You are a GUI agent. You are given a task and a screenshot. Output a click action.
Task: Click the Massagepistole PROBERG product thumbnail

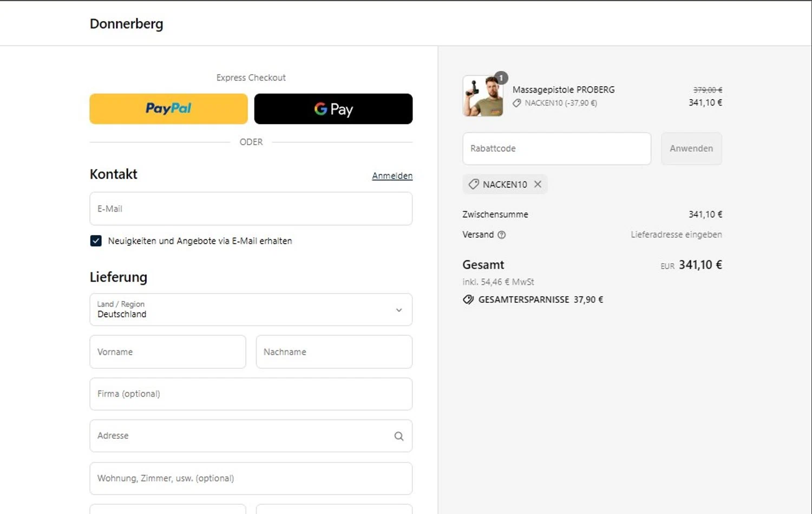coord(483,96)
